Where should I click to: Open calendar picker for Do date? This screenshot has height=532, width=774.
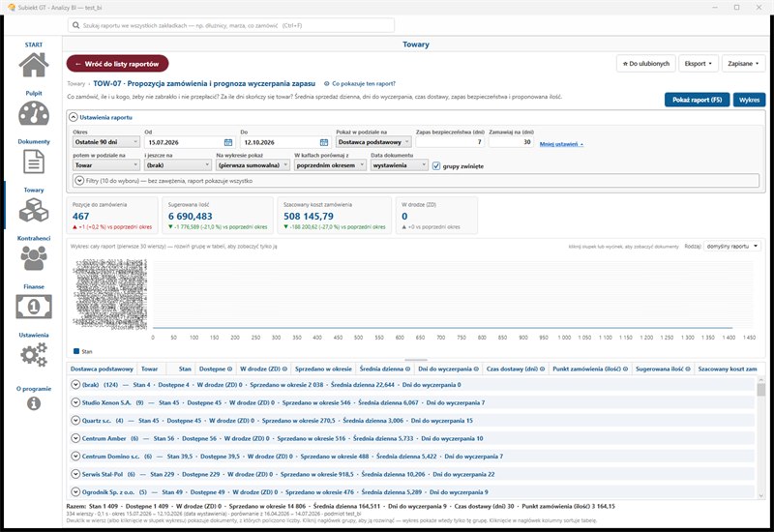(x=324, y=142)
